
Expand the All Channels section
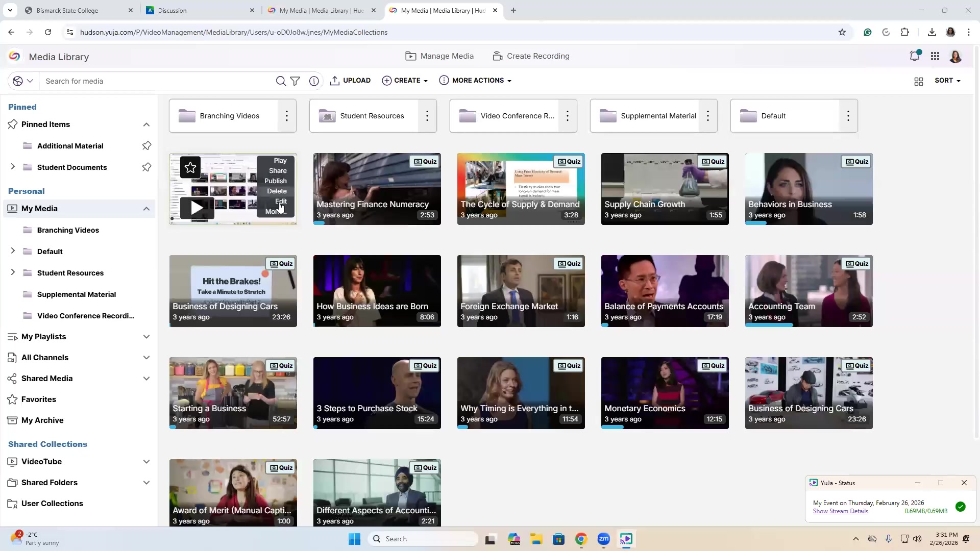coord(146,358)
